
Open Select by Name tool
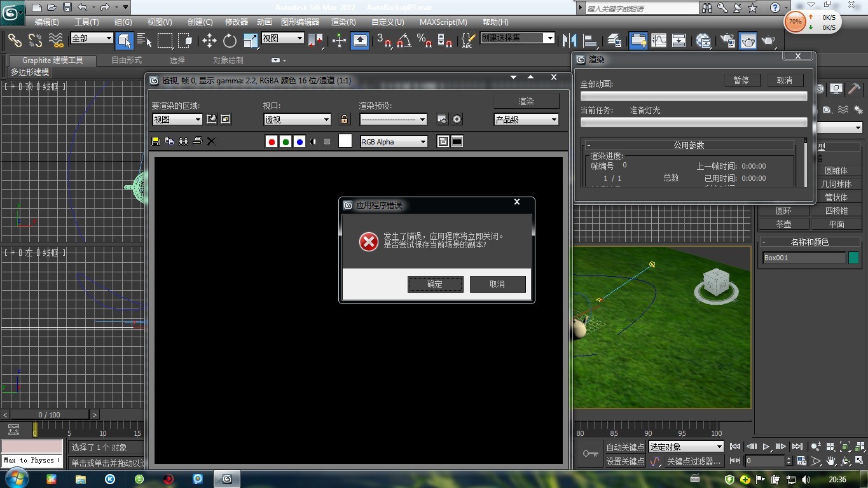click(x=144, y=41)
